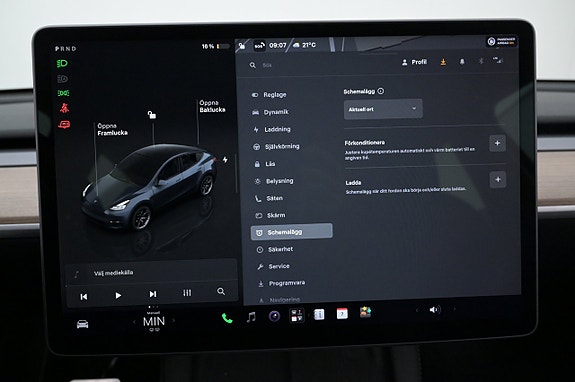Tap the charge port lightning bolt icon
This screenshot has height=382, width=575.
[225, 159]
